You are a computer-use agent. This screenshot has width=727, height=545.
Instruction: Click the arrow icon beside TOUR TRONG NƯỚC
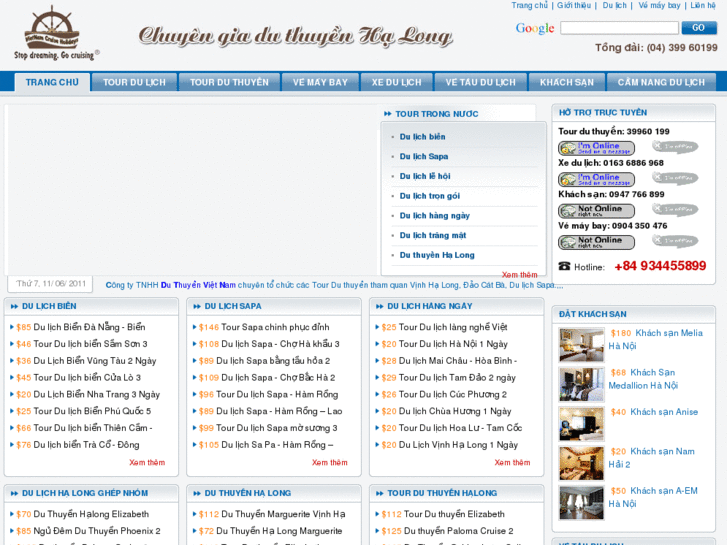point(388,114)
